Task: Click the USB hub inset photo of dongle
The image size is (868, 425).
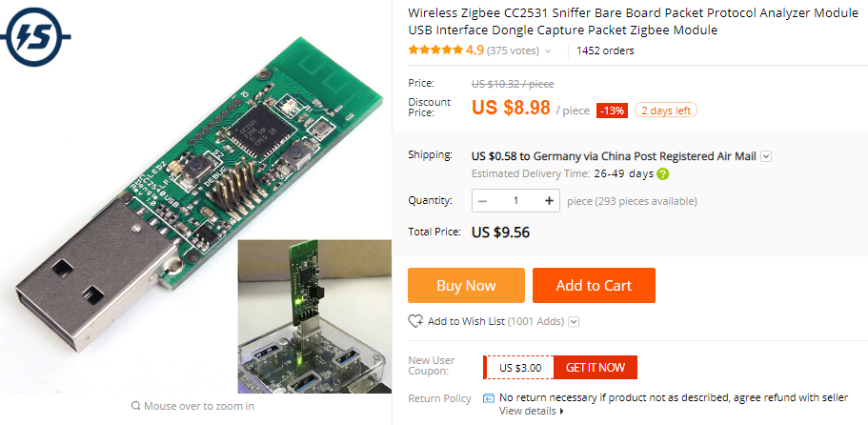Action: pos(313,316)
